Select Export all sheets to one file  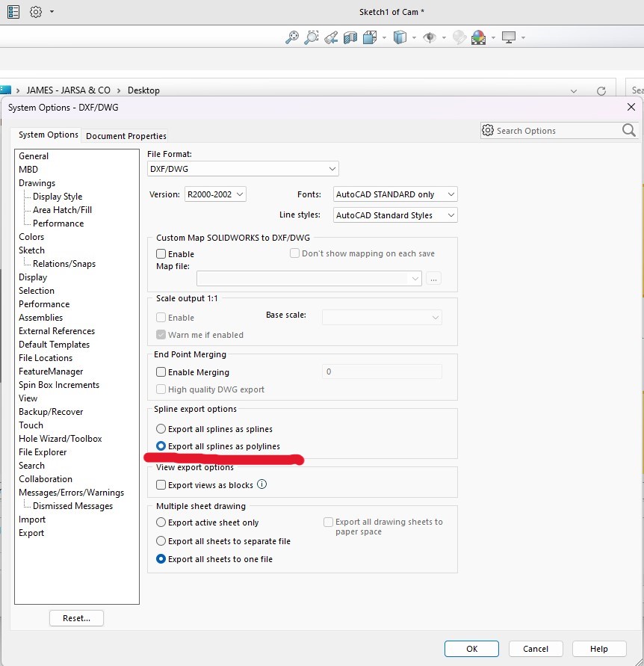(x=161, y=559)
